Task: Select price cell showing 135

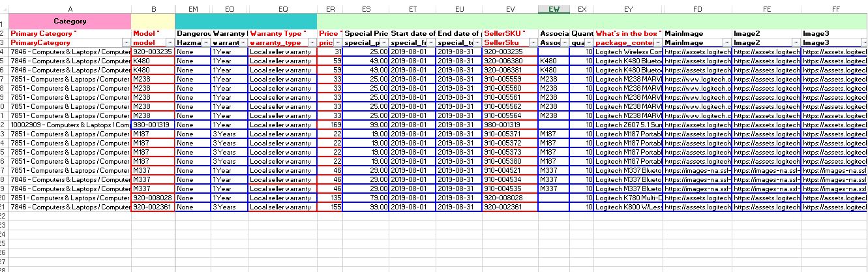Action: (x=331, y=198)
